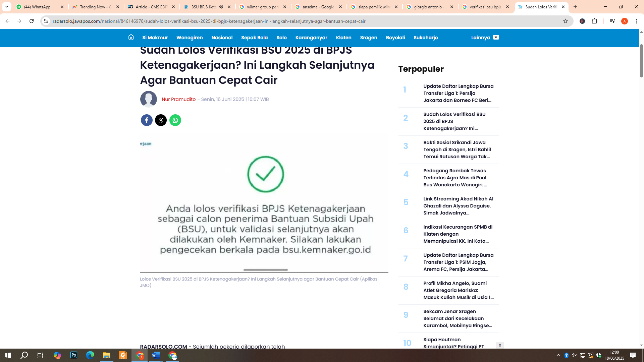Open volume icon in system tray
644x362 pixels.
tap(574, 355)
